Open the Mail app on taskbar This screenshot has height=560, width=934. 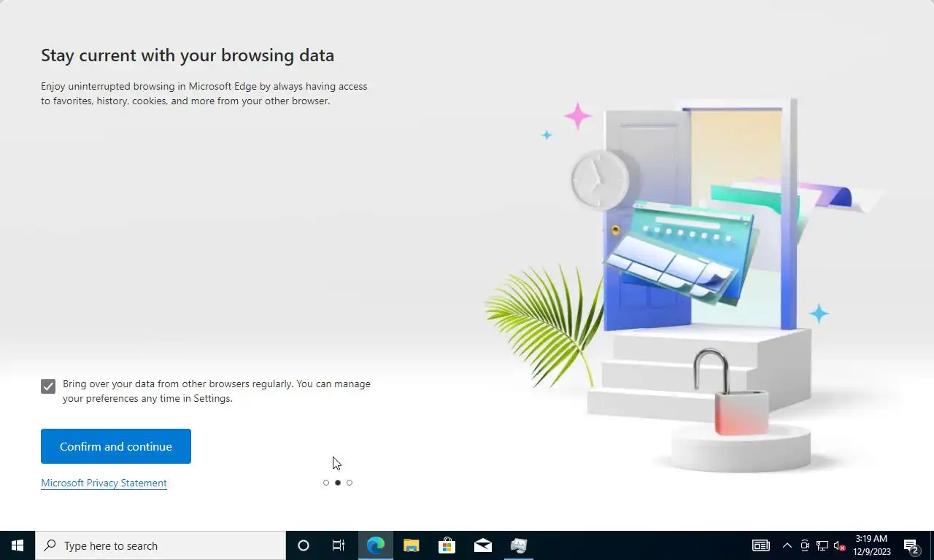(483, 545)
